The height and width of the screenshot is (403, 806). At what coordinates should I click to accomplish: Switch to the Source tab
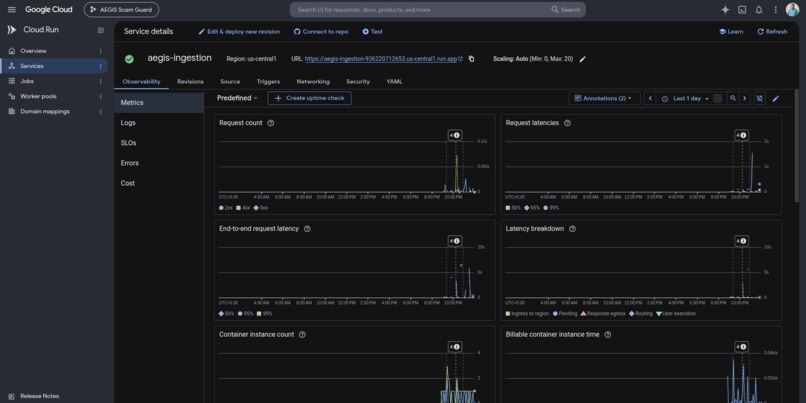pyautogui.click(x=230, y=82)
